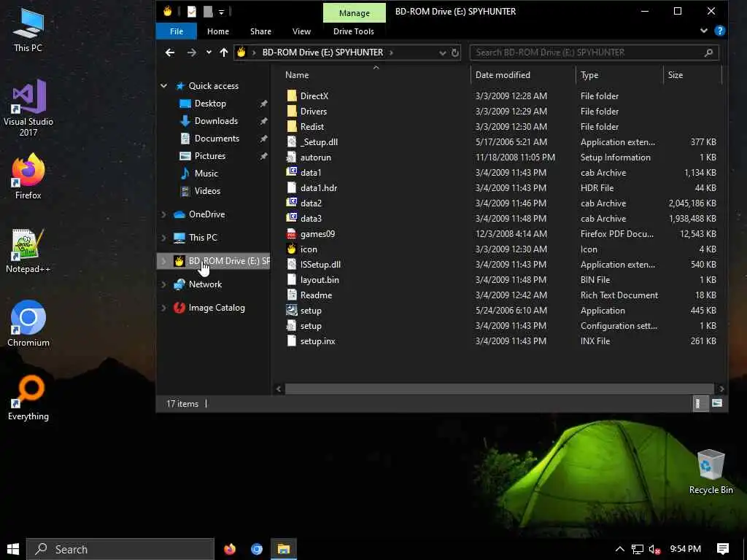
Task: Click the taskbar Search box
Action: (x=120, y=549)
